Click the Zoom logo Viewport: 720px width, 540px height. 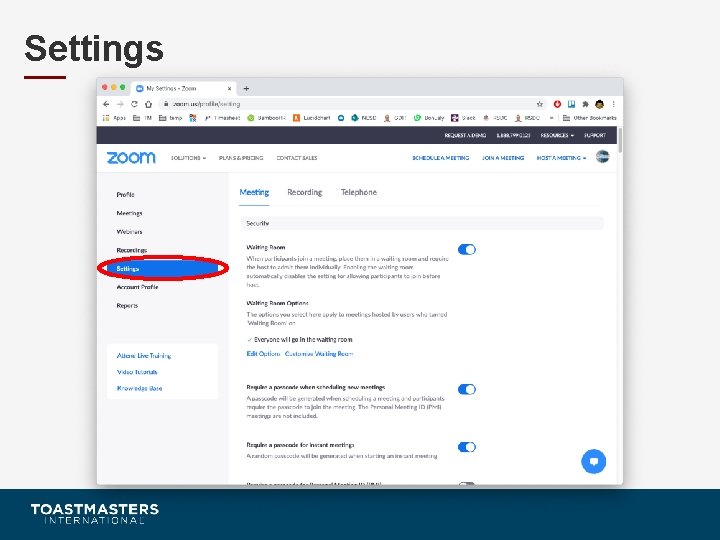tap(131, 158)
